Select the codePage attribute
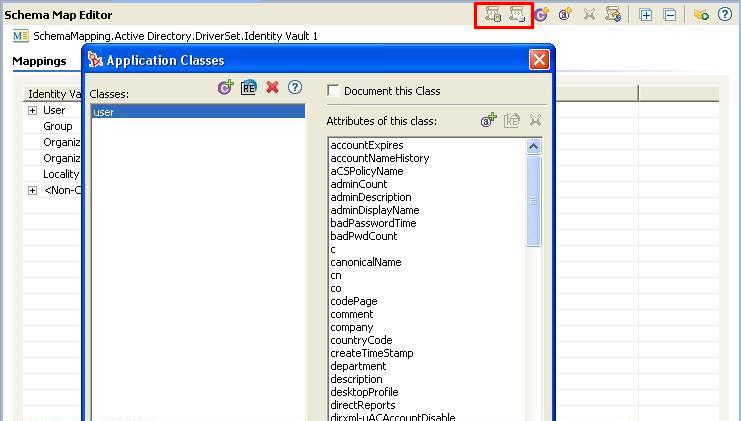The width and height of the screenshot is (741, 421). pos(353,301)
